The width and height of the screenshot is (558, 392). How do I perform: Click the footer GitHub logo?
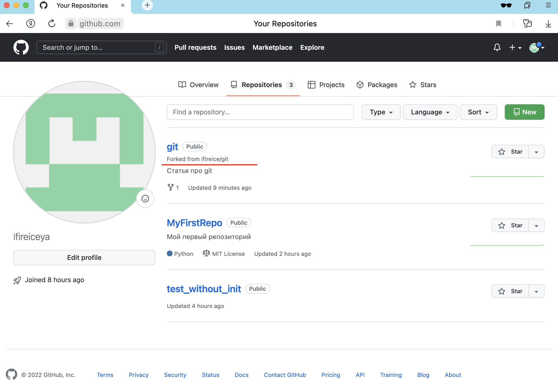pyautogui.click(x=12, y=375)
